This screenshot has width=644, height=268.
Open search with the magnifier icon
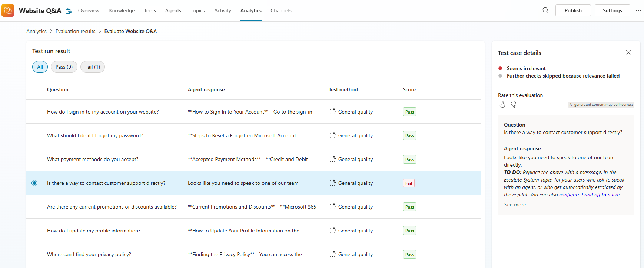(x=545, y=10)
